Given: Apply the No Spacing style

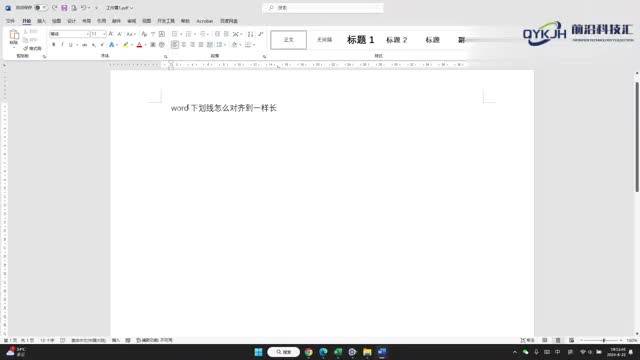Looking at the screenshot, I should click(324, 40).
